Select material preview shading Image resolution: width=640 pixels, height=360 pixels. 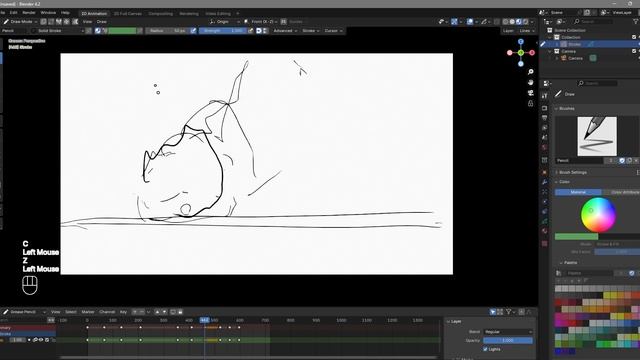pyautogui.click(x=519, y=22)
